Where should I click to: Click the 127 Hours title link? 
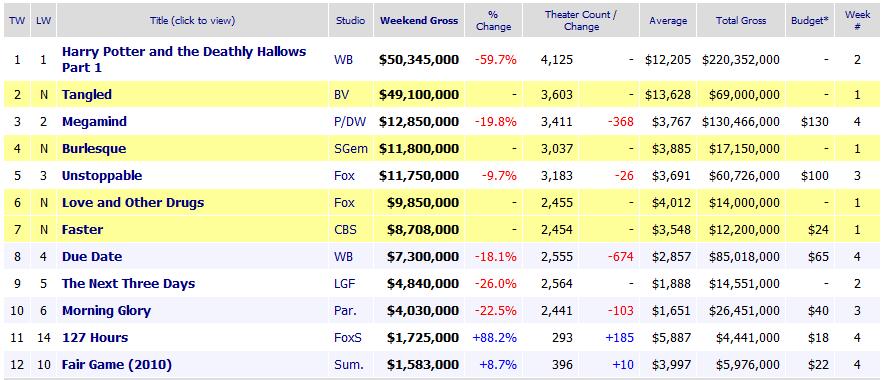(x=95, y=338)
